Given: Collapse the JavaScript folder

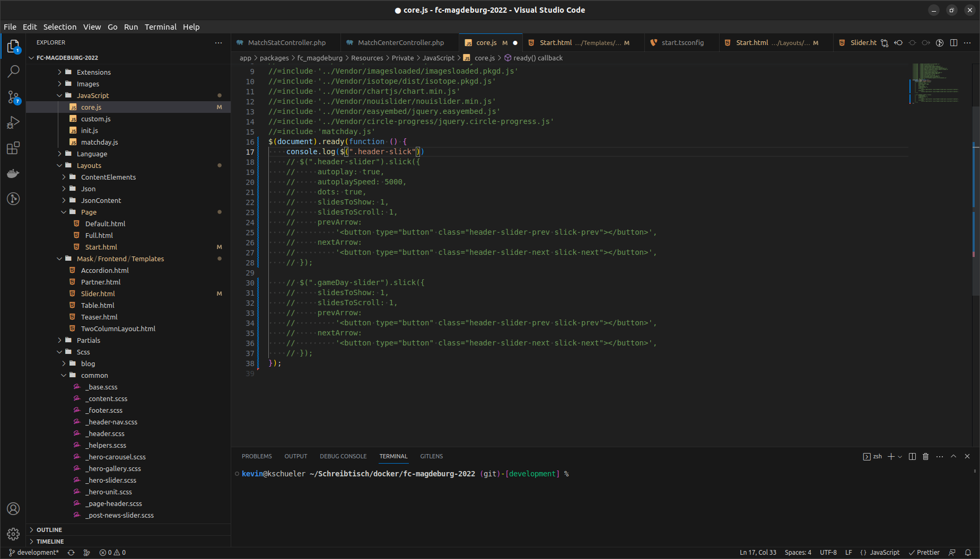Looking at the screenshot, I should pos(92,95).
